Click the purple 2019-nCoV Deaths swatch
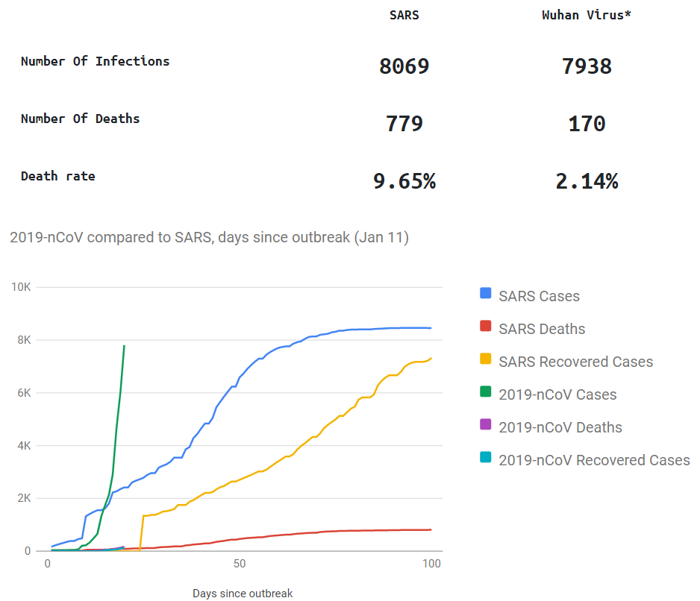The image size is (700, 601). [x=486, y=425]
